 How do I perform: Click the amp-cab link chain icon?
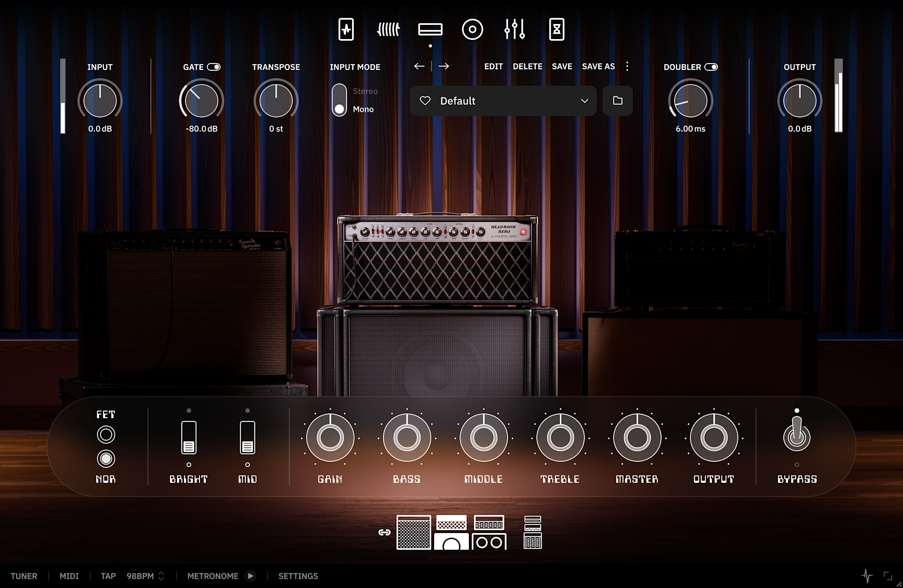(x=384, y=532)
